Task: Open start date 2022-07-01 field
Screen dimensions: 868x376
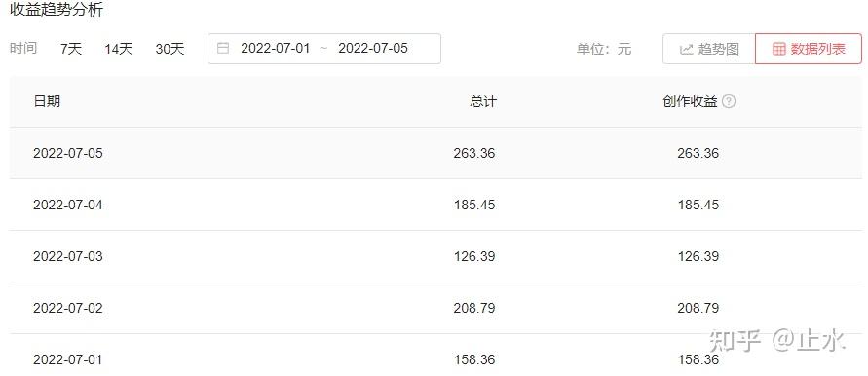Action: pyautogui.click(x=275, y=48)
